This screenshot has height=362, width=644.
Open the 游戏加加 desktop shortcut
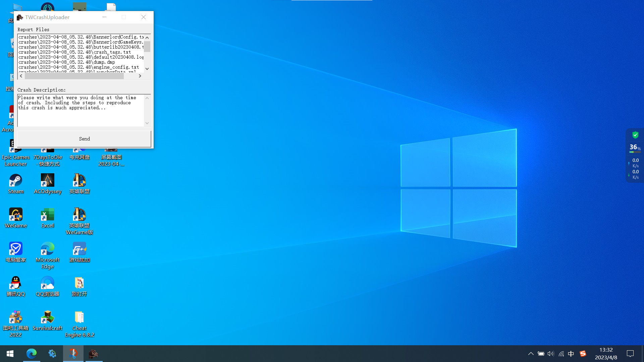pos(79,252)
